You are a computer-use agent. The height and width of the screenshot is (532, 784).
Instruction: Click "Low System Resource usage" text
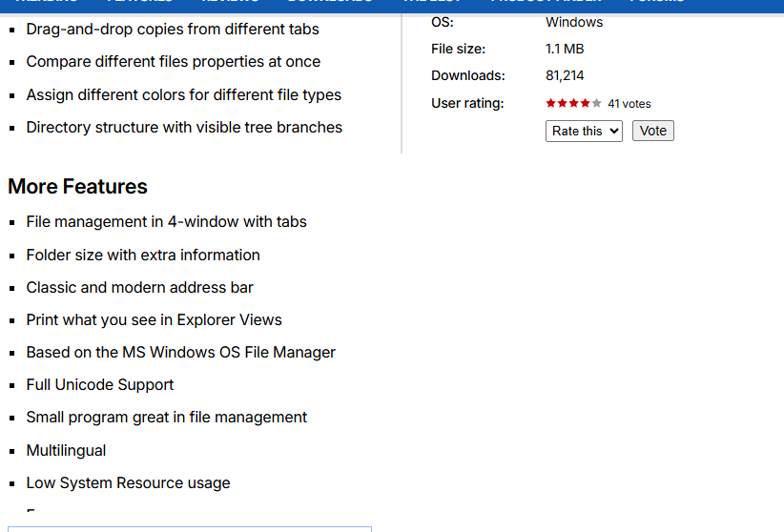point(128,483)
